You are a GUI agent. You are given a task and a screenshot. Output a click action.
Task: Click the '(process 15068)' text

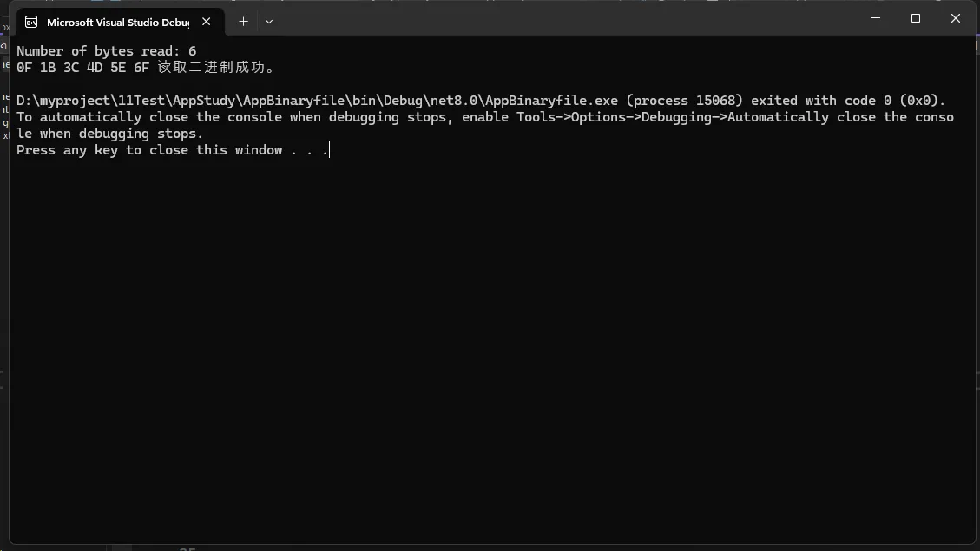(x=684, y=101)
